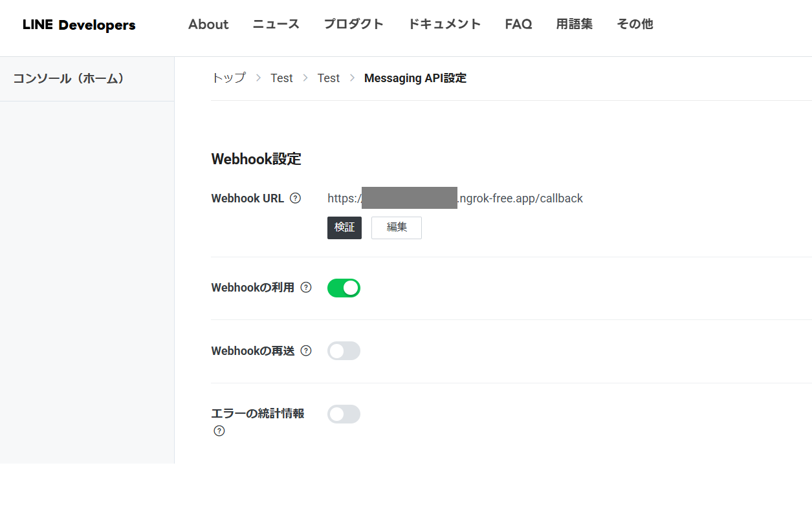Click the Webhookの再送 help icon
The image size is (812, 514).
click(305, 350)
